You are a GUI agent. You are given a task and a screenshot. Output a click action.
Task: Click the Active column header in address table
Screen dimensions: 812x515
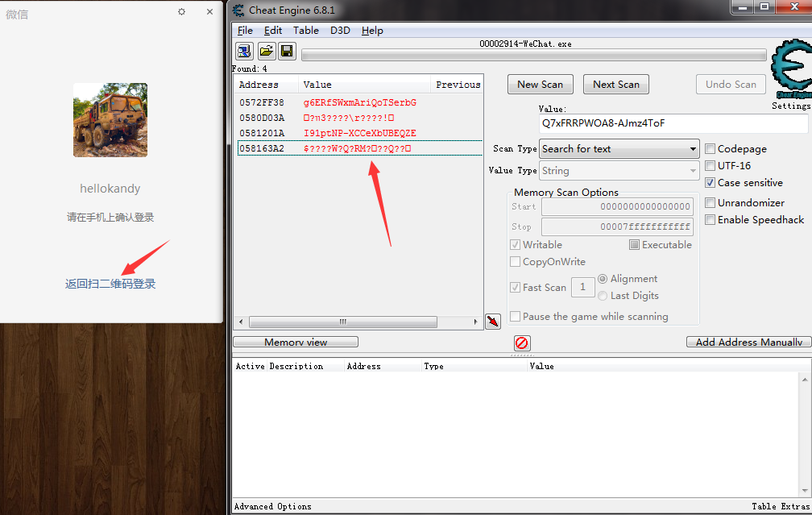(250, 366)
